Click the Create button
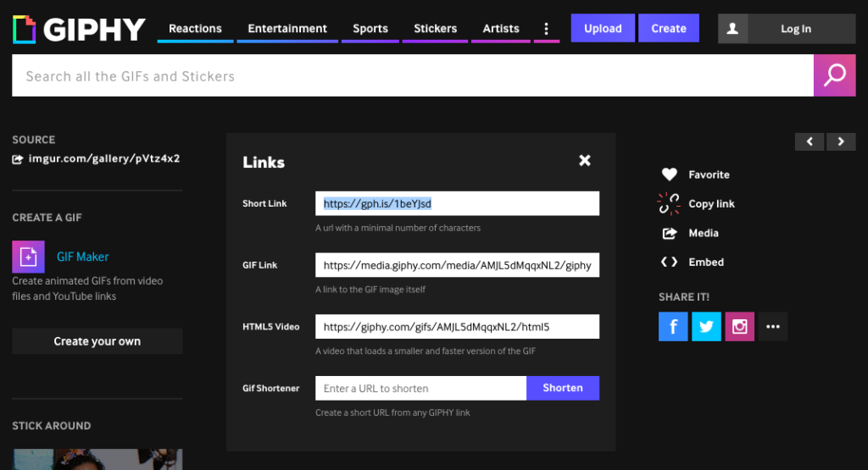This screenshot has height=470, width=868. click(x=669, y=28)
